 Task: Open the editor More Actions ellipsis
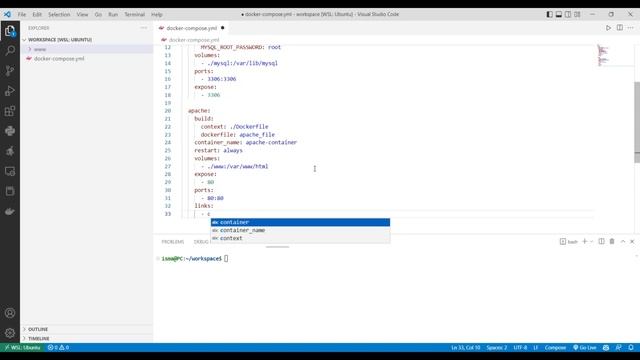click(x=631, y=28)
